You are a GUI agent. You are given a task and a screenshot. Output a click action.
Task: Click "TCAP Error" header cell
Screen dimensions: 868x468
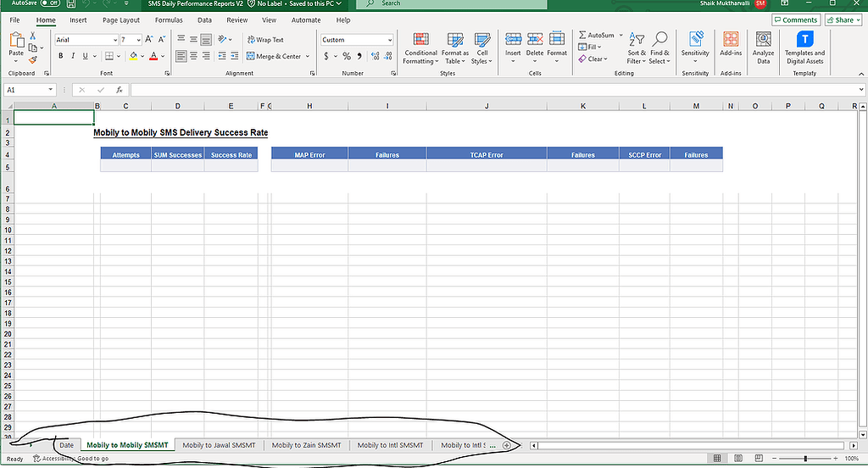pos(487,154)
